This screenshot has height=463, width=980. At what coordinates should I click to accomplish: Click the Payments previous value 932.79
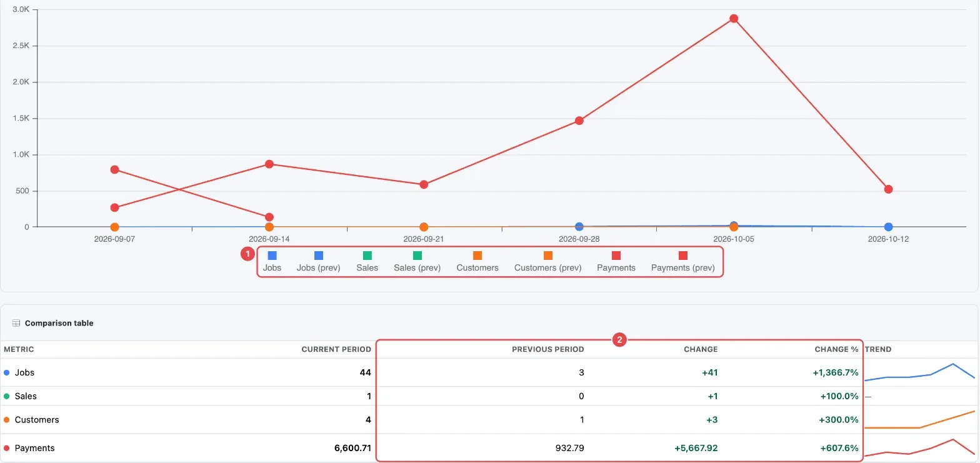pyautogui.click(x=569, y=448)
